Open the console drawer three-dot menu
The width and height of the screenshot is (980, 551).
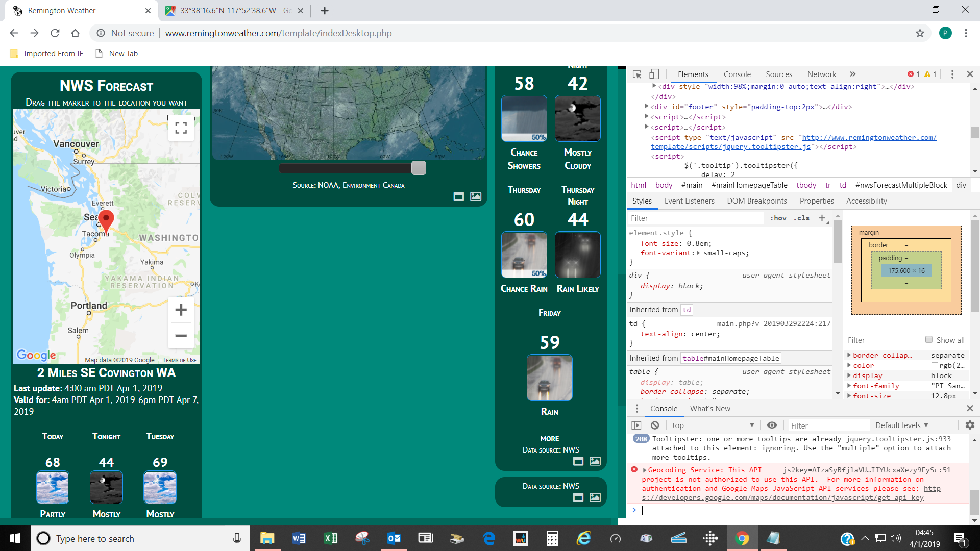[636, 409]
